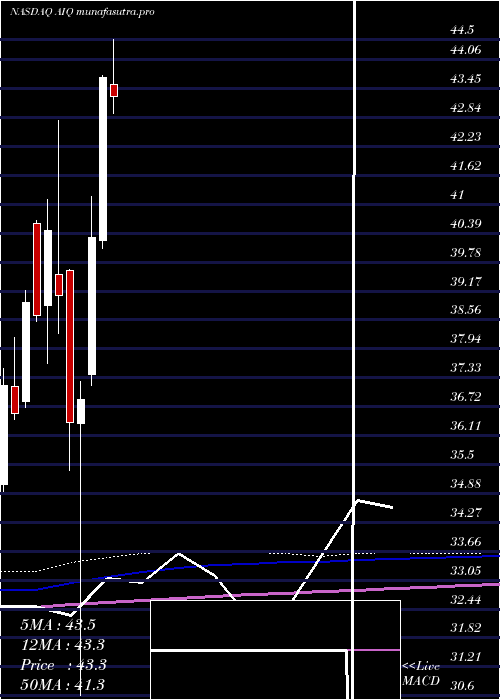Click the 43.45 price axis label
Image resolution: width=500 pixels, height=700 pixels.
[x=466, y=79]
